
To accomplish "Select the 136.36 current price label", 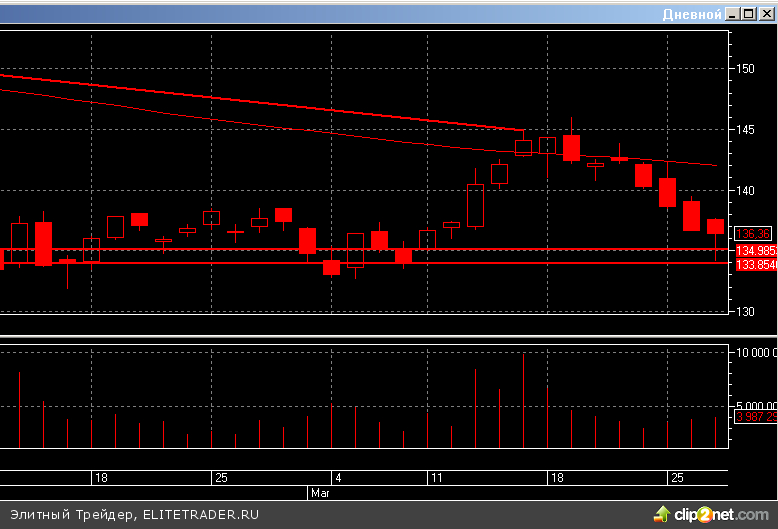I will [x=752, y=233].
